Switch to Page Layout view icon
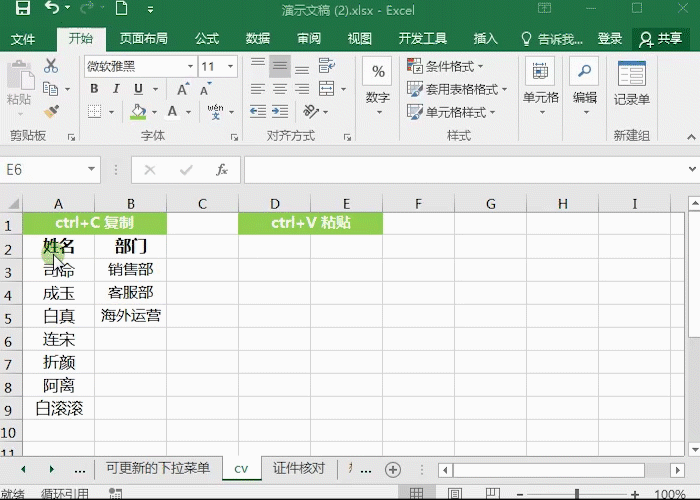700x500 pixels. [x=454, y=493]
